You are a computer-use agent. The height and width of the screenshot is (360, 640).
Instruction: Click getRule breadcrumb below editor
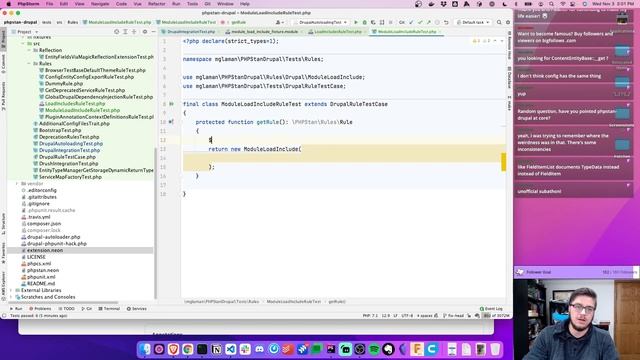[337, 302]
